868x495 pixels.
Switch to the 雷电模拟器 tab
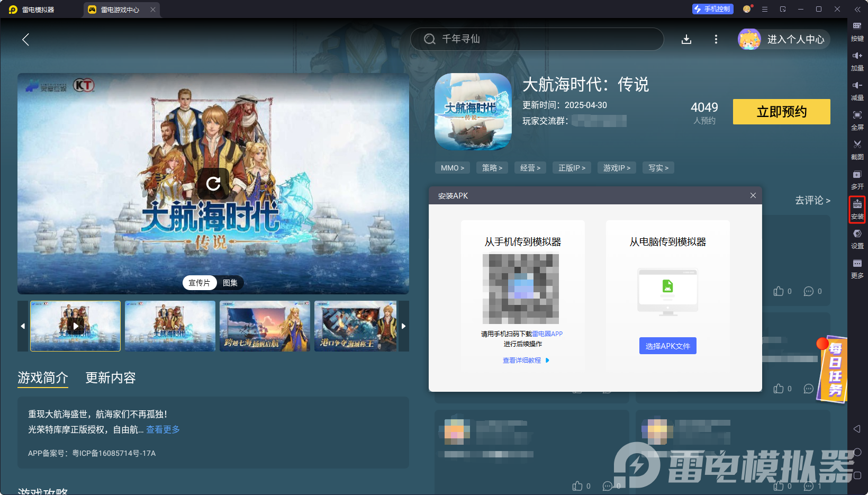(33, 10)
